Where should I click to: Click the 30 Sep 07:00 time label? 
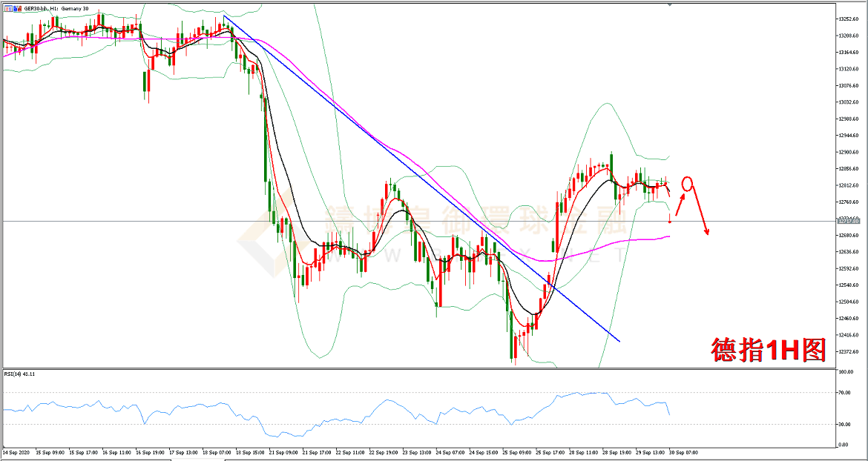click(683, 451)
